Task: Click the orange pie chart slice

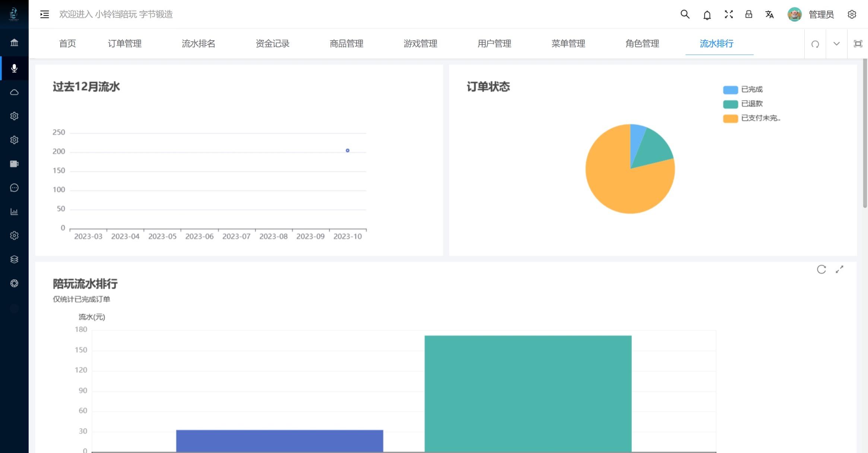Action: (x=622, y=186)
